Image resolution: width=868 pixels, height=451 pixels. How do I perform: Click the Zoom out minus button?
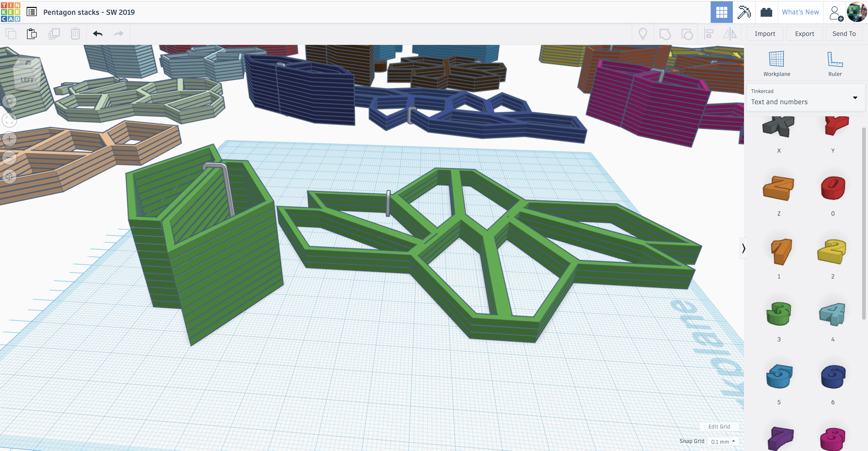(9, 157)
